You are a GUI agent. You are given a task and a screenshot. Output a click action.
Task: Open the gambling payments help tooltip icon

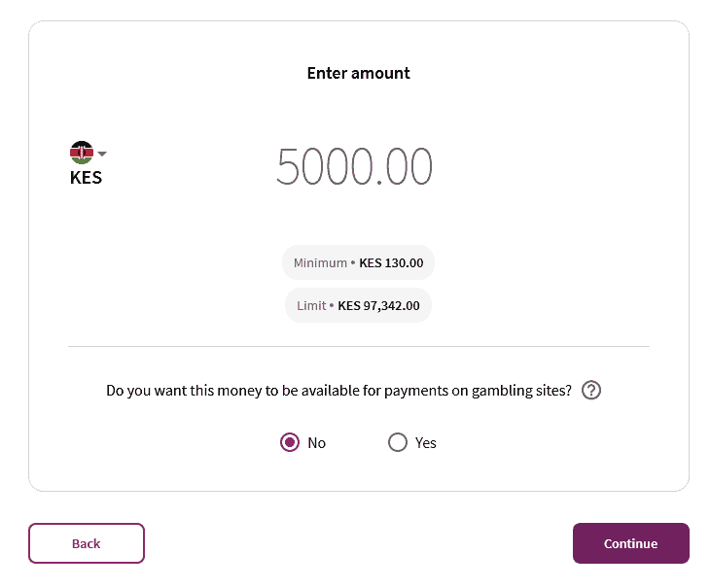pos(591,390)
